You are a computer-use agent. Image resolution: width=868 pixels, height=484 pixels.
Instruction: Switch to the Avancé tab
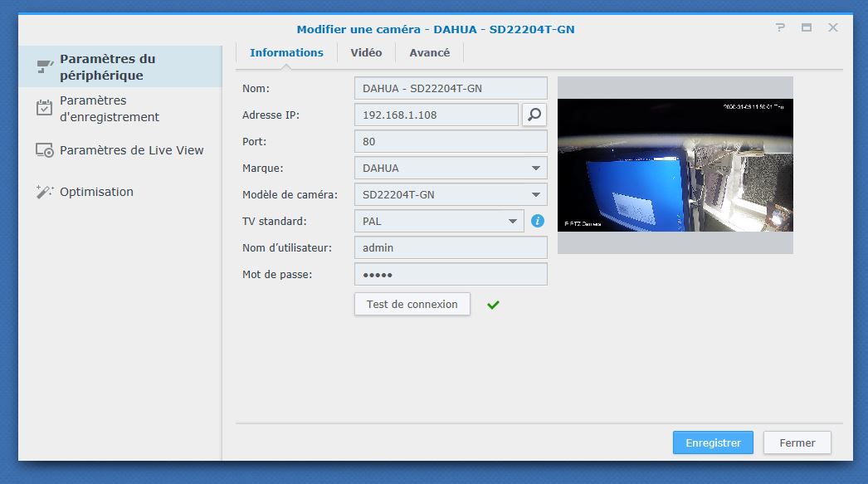point(429,52)
